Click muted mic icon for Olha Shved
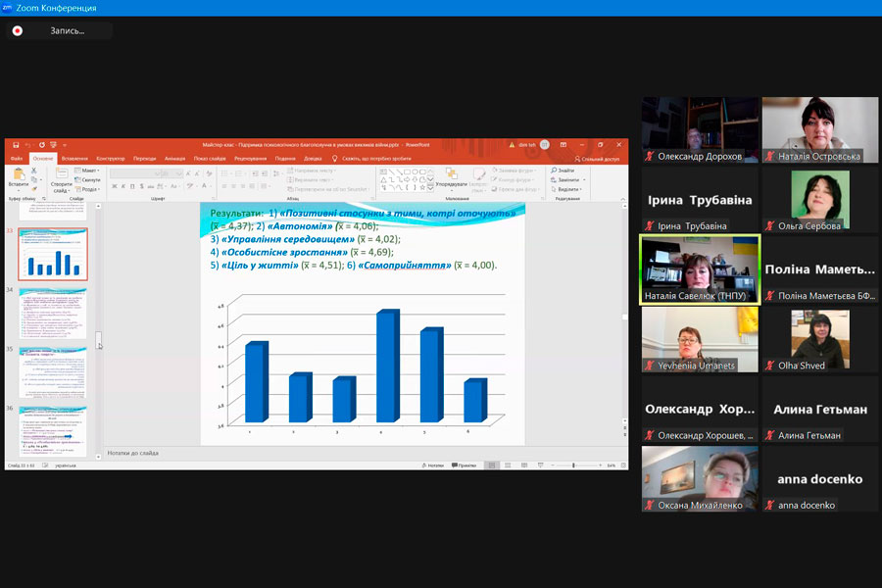The height and width of the screenshot is (588, 882). (769, 366)
